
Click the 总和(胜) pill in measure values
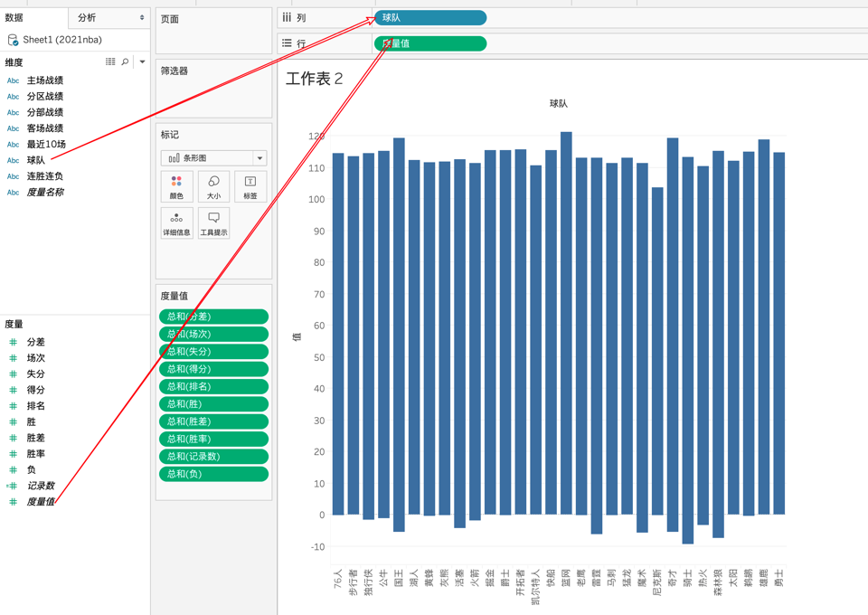coord(213,404)
